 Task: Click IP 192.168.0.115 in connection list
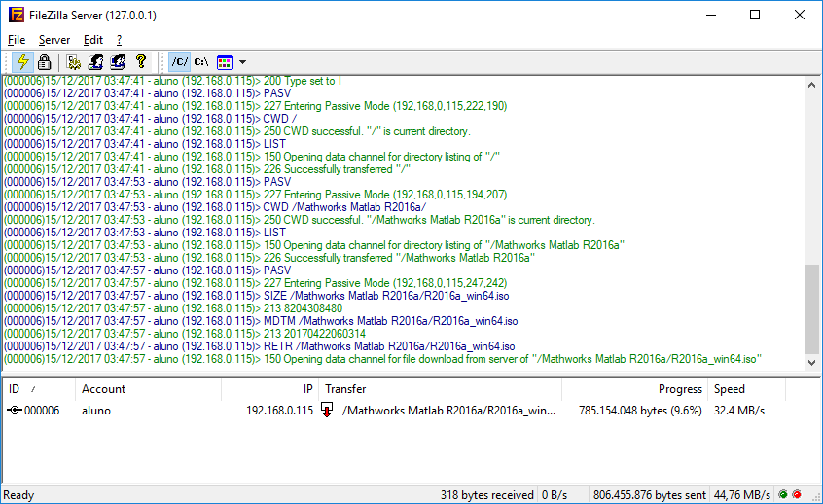click(280, 411)
